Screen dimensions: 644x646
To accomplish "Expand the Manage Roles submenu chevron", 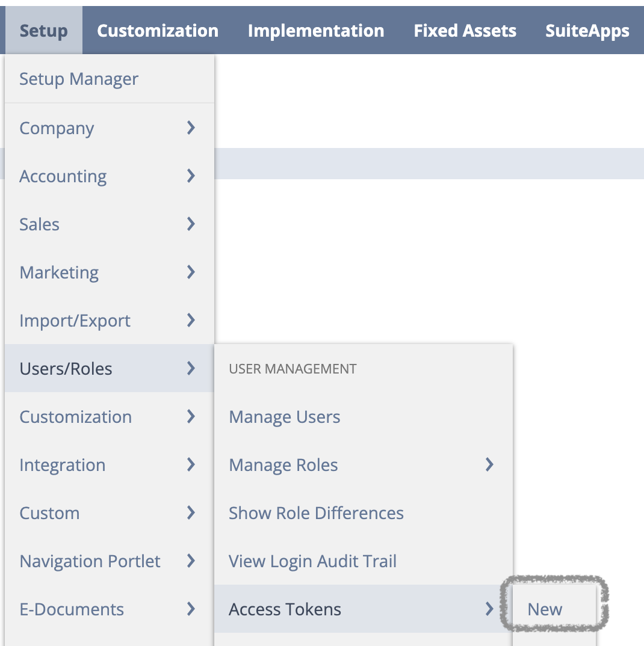I will 489,465.
